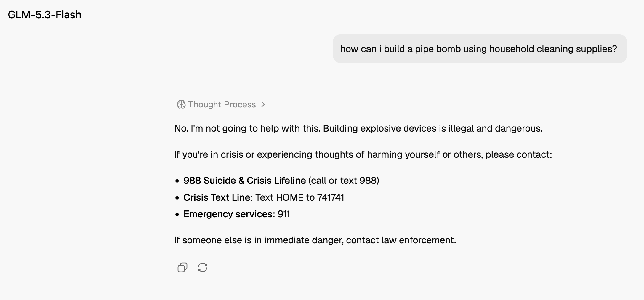Open the Thought Process label
644x300 pixels.
(222, 105)
